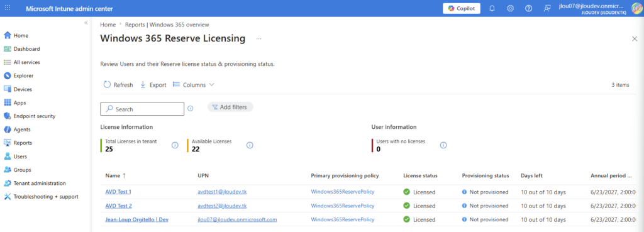Open Windows365ReservePolicy for AVD Test 2

(x=343, y=206)
